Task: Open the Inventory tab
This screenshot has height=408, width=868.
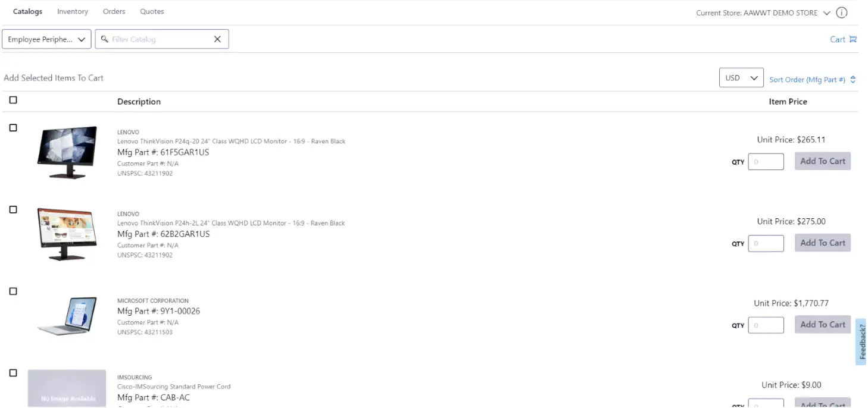Action: 73,11
